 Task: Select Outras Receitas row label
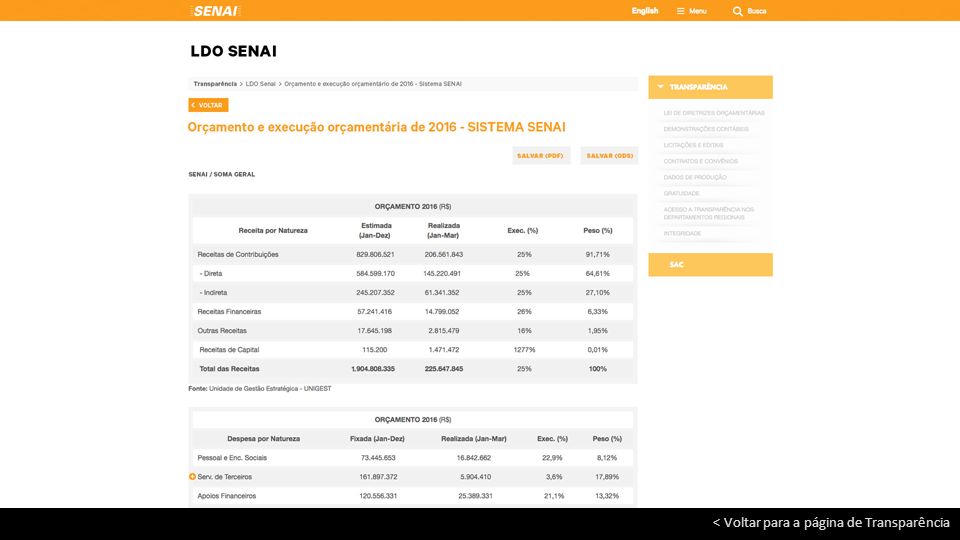click(222, 331)
